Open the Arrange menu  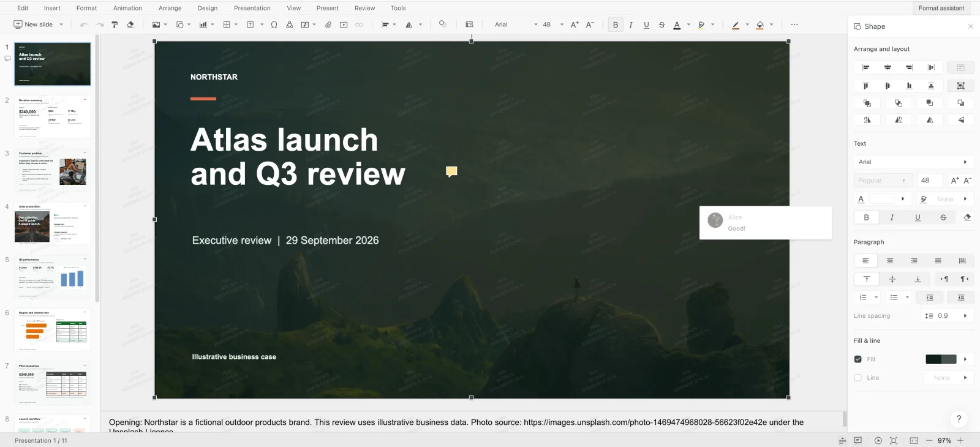click(170, 8)
